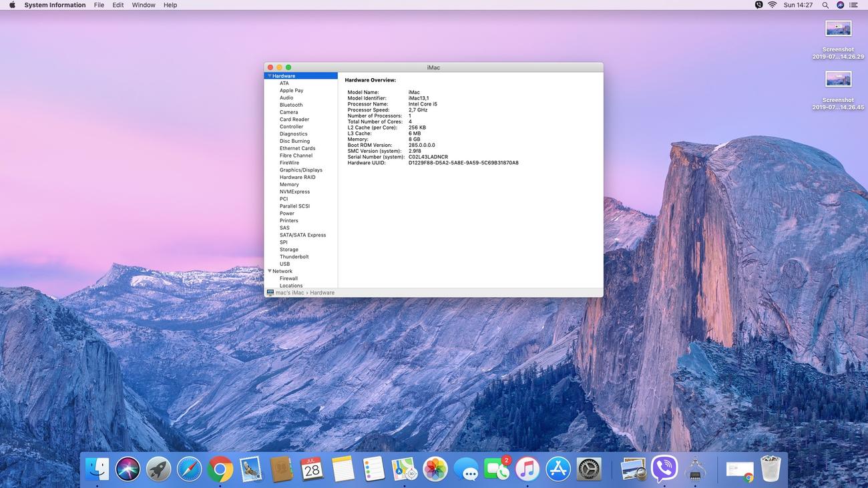Restore the minimized Chrome window in dock

(x=740, y=470)
